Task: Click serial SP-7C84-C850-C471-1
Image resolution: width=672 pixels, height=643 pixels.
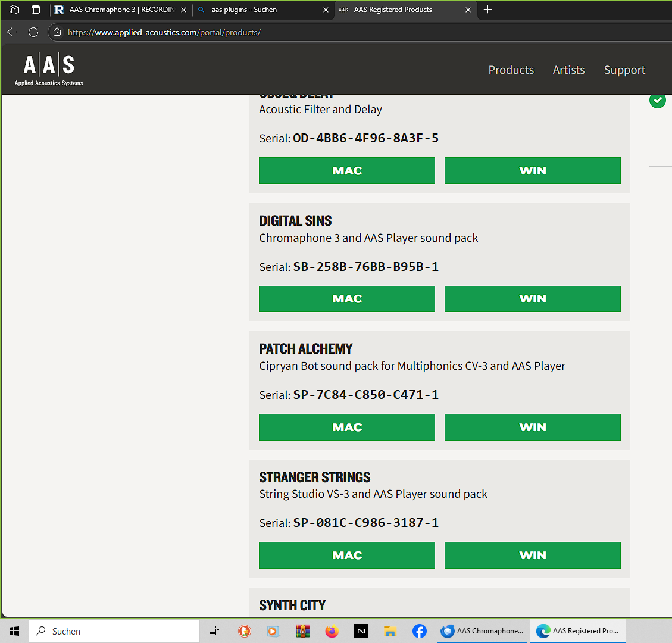Action: 365,394
